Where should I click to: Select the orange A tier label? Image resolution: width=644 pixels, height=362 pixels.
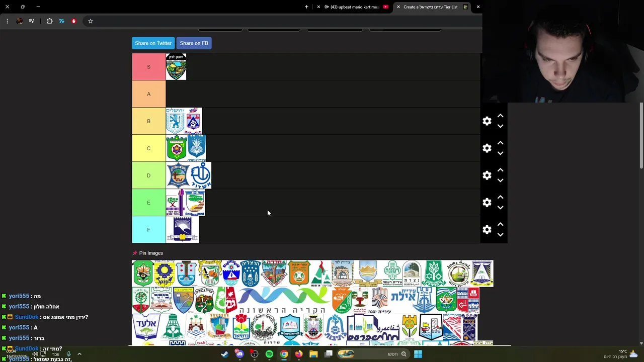(x=148, y=94)
